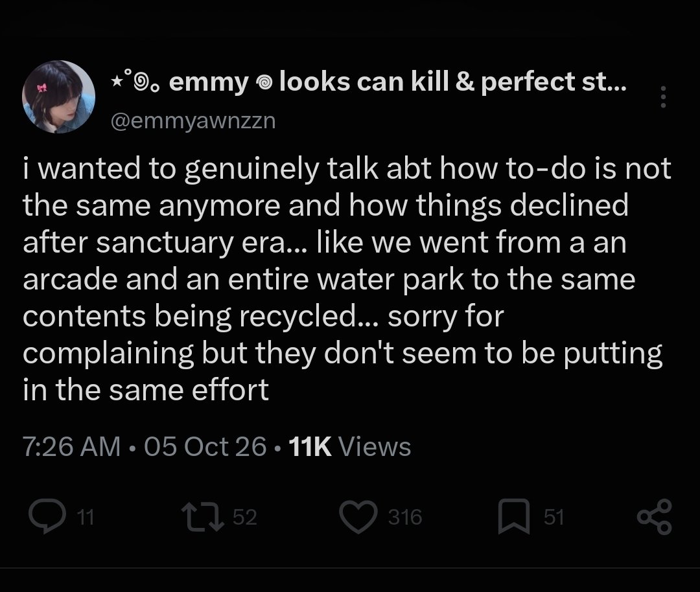Open the three-dot more options menu
Image resolution: width=700 pixels, height=592 pixels.
pyautogui.click(x=663, y=97)
